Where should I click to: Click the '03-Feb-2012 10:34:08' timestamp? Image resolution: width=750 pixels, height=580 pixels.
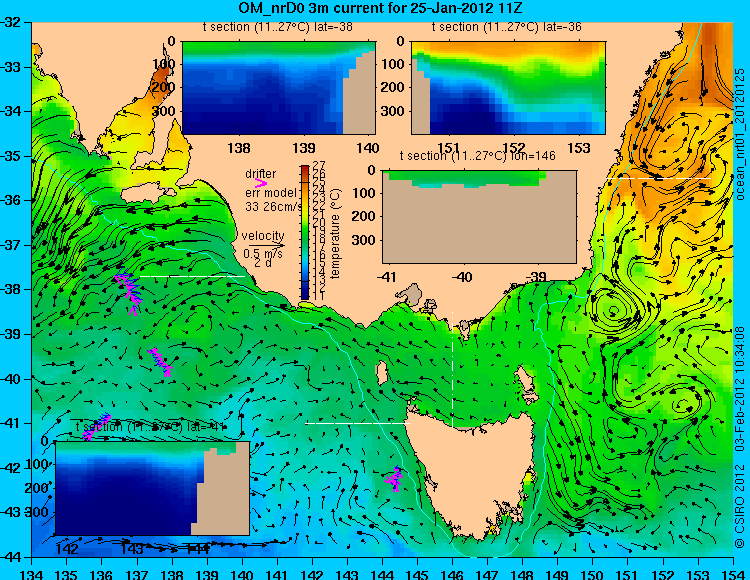coord(740,389)
